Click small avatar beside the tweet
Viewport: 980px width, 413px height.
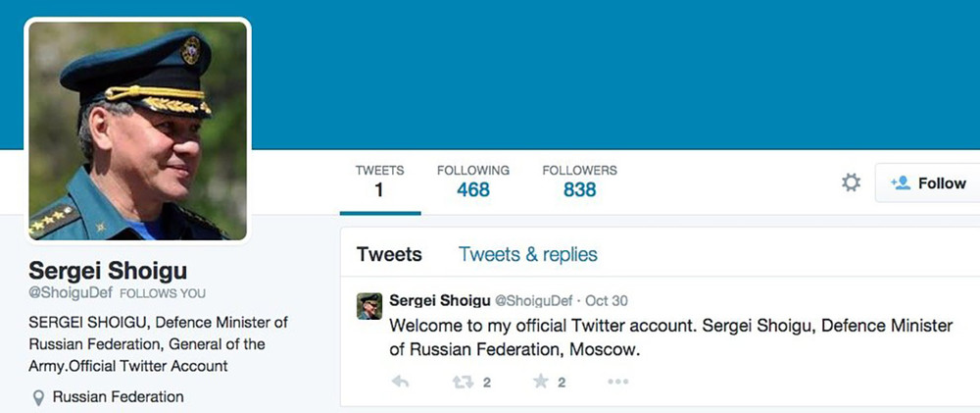click(369, 306)
